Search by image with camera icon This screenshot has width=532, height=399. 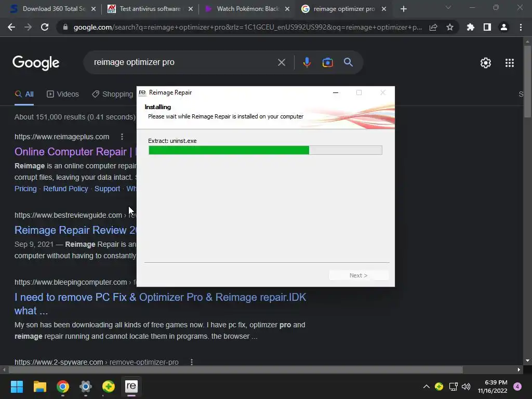pyautogui.click(x=327, y=62)
